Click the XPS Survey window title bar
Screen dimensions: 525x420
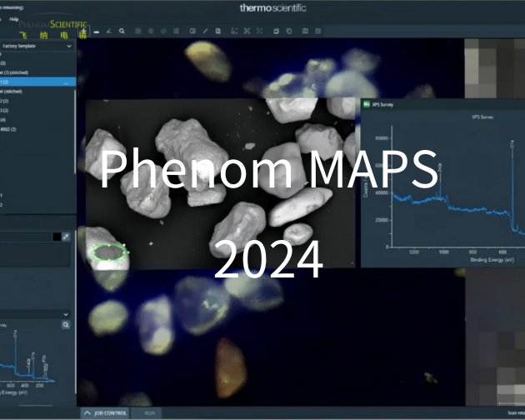point(442,104)
